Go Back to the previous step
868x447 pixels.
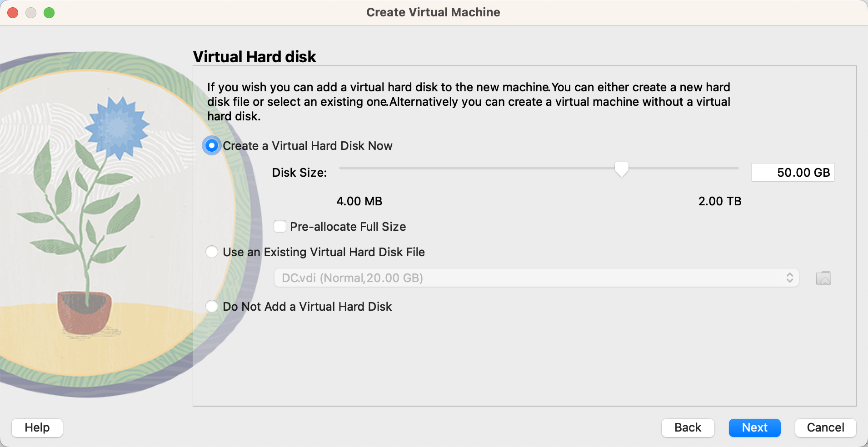[x=688, y=427]
